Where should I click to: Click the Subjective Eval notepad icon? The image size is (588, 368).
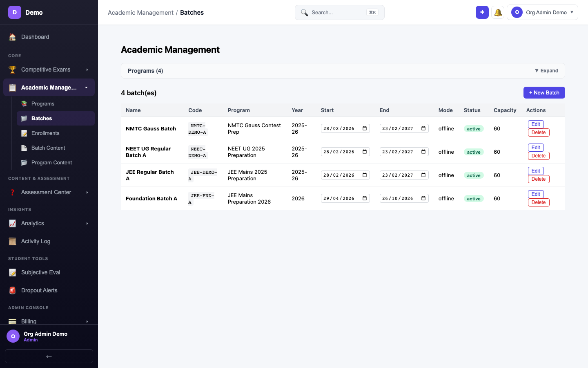click(x=13, y=272)
